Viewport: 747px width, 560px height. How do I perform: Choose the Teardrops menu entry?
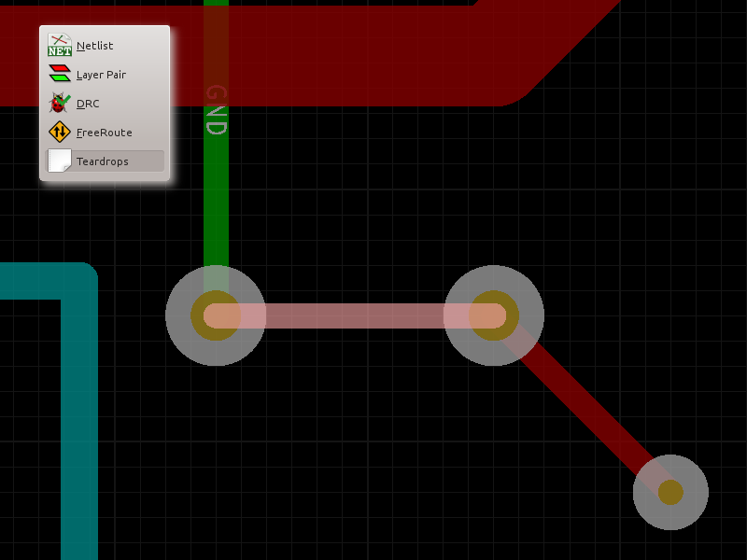[105, 161]
